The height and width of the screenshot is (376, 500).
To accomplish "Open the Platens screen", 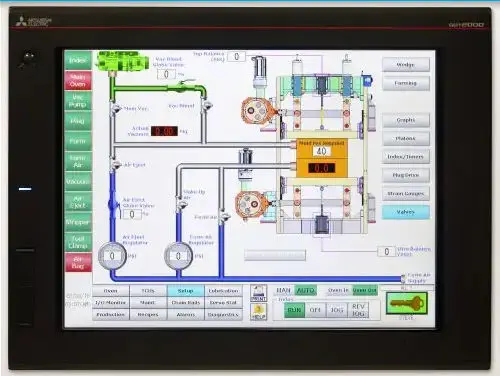I will pos(406,138).
